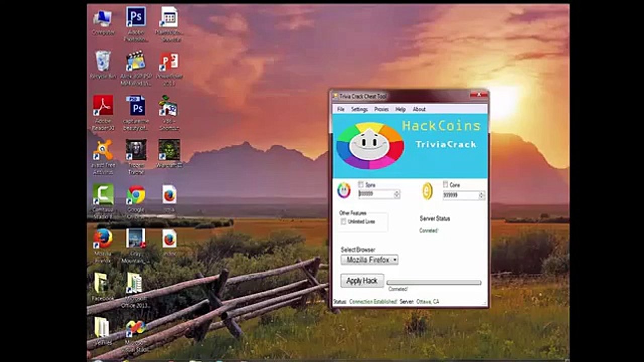The width and height of the screenshot is (644, 362).
Task: Open the Microsoft Office 2013 folder shortcut
Action: coord(134,283)
